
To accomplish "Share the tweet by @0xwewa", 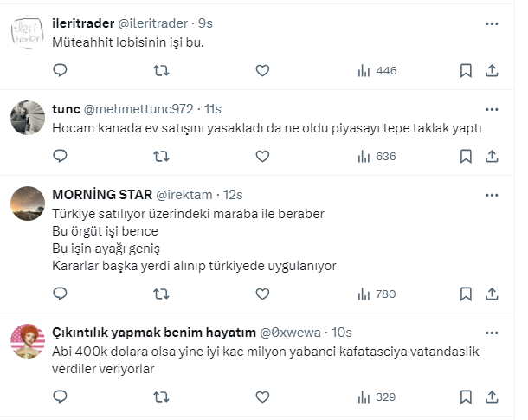I will click(492, 397).
